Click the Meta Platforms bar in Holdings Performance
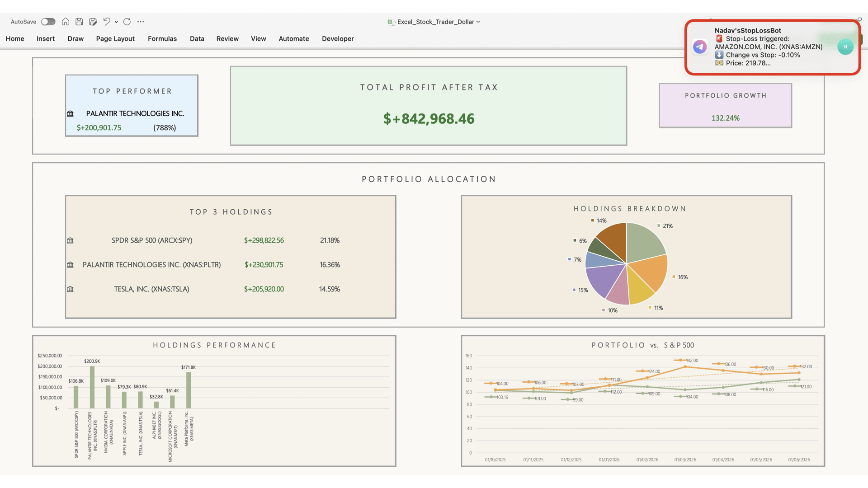The width and height of the screenshot is (868, 488). [189, 390]
